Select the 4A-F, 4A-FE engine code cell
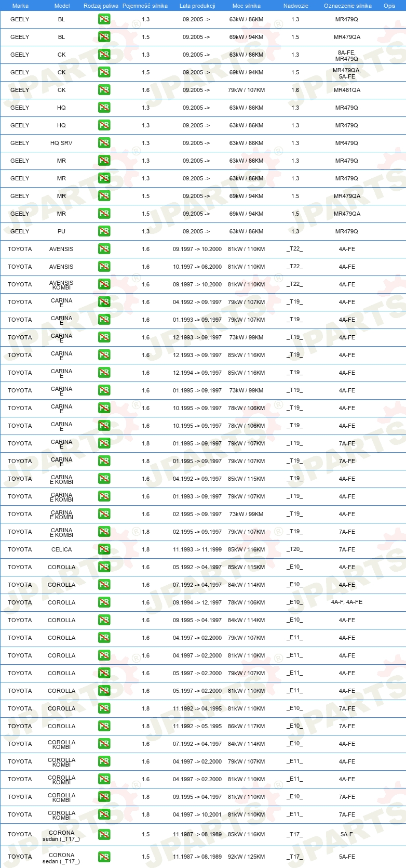 (347, 602)
